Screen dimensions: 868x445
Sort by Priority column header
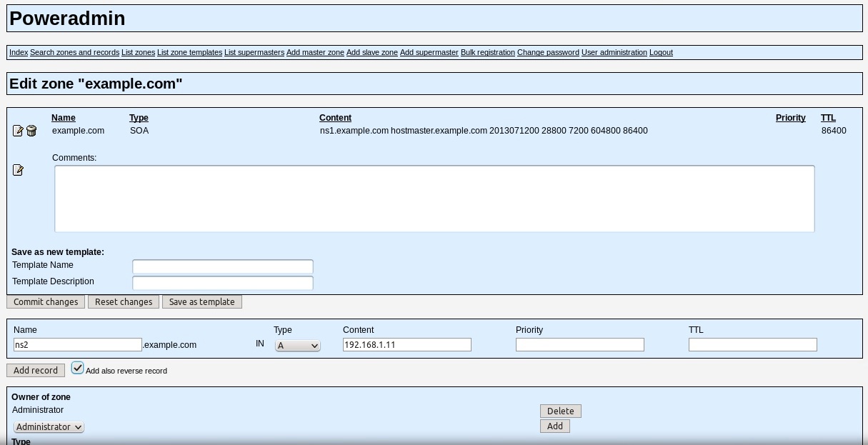(x=790, y=118)
